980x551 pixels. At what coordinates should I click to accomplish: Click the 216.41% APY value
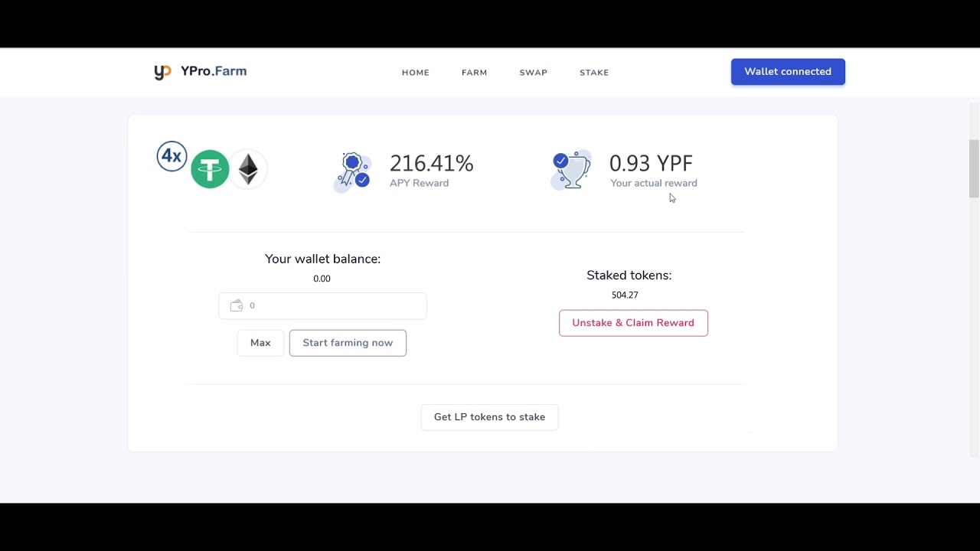[x=432, y=163]
